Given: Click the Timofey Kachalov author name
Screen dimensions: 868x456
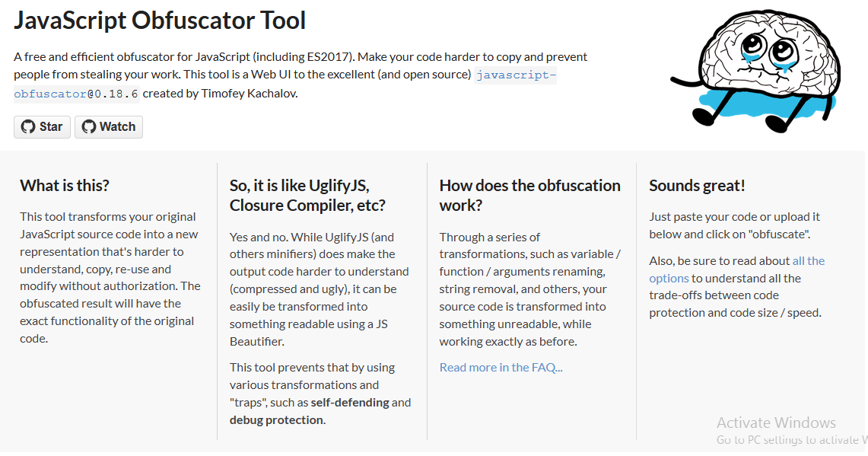Looking at the screenshot, I should pos(249,94).
